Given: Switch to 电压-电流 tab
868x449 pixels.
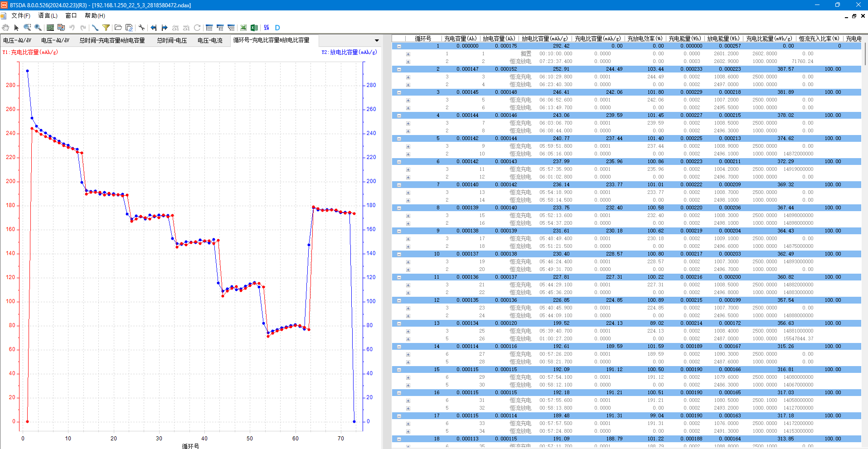Looking at the screenshot, I should coord(210,40).
